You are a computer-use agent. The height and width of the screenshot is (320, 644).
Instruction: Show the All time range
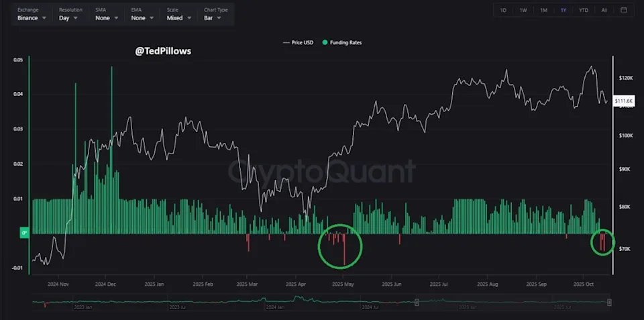[x=604, y=10]
